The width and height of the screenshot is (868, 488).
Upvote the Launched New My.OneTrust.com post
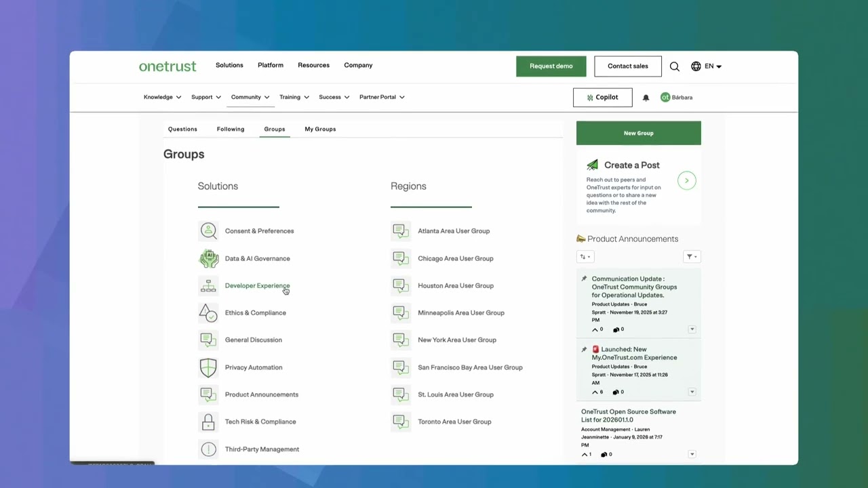(595, 392)
